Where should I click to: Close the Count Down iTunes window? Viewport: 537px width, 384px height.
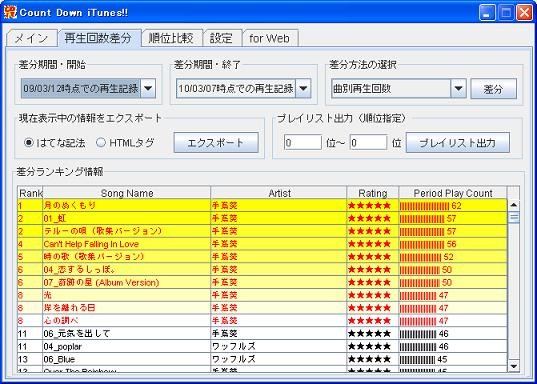(x=524, y=13)
